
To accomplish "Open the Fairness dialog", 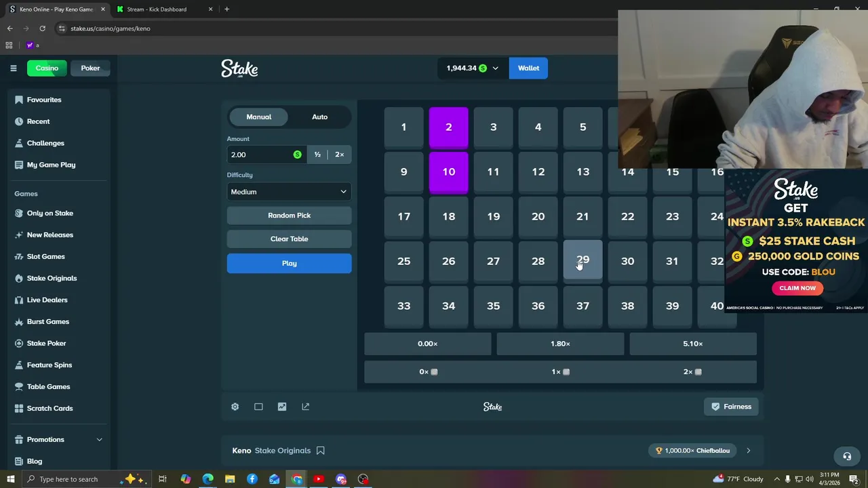I will pos(731,407).
